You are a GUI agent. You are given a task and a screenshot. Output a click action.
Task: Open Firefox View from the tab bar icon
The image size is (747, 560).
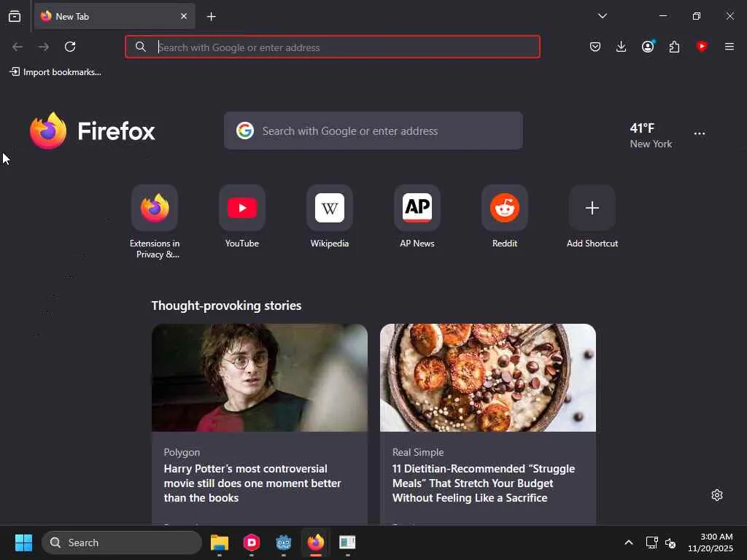click(x=15, y=16)
